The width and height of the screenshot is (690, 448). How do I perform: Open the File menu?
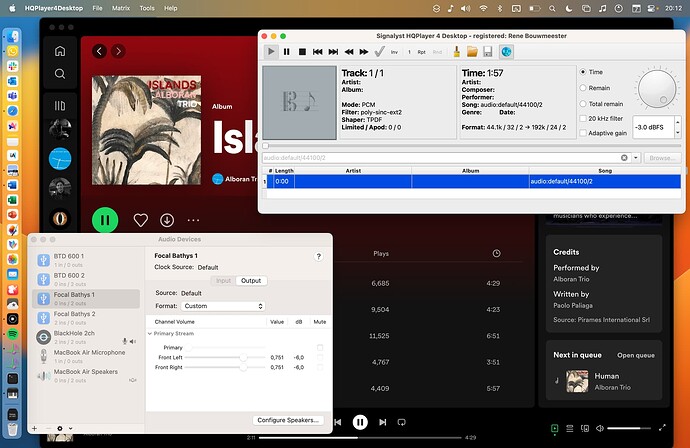point(97,8)
